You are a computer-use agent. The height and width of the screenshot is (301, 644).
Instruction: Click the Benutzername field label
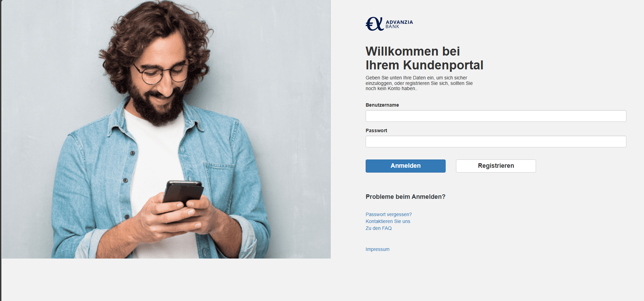pos(382,105)
